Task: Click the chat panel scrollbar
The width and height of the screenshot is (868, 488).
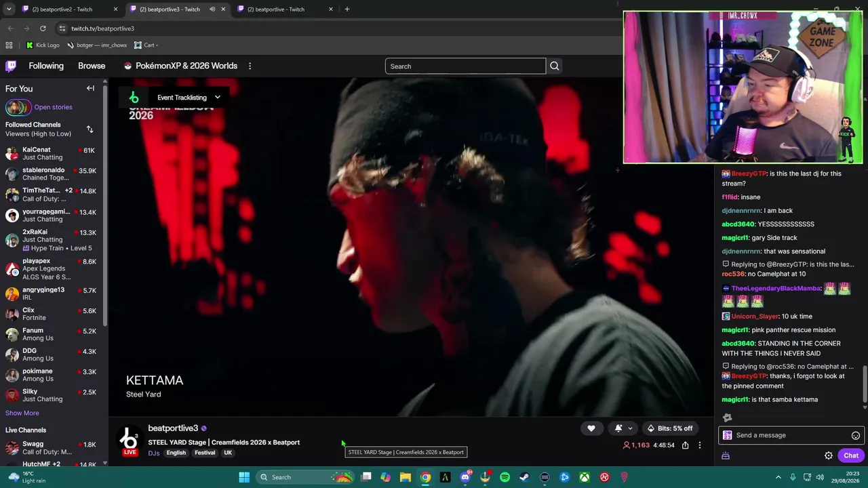Action: 865,384
